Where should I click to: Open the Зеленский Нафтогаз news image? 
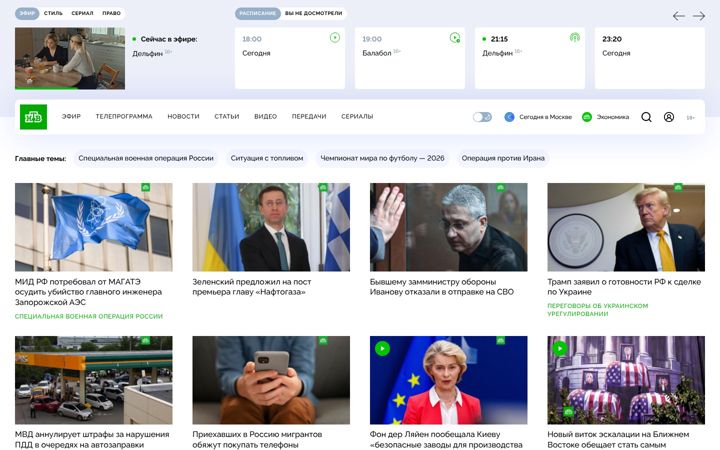point(271,227)
